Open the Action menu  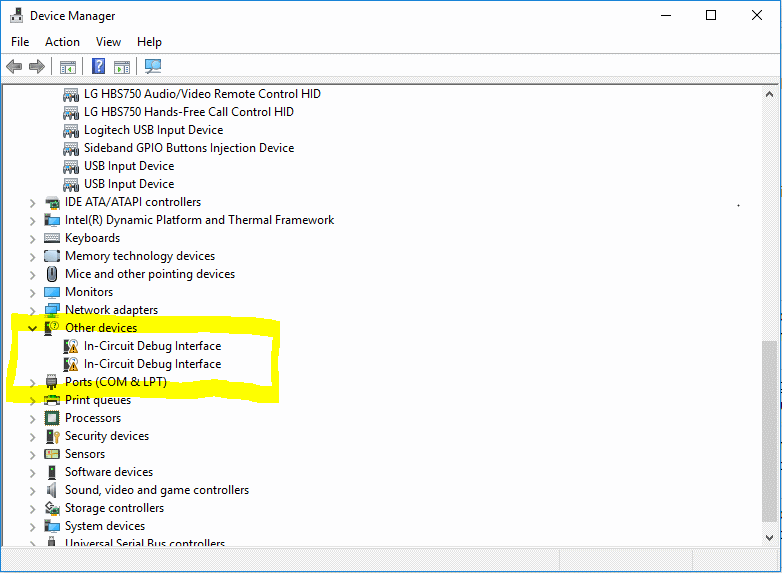[x=62, y=42]
